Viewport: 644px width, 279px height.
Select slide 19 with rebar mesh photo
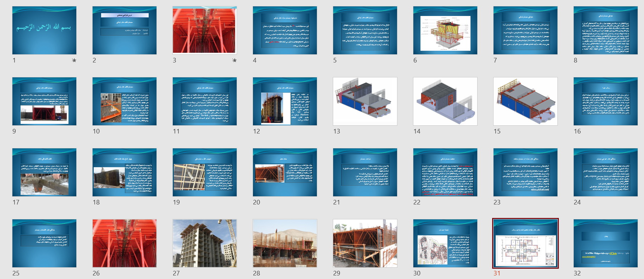point(205,172)
